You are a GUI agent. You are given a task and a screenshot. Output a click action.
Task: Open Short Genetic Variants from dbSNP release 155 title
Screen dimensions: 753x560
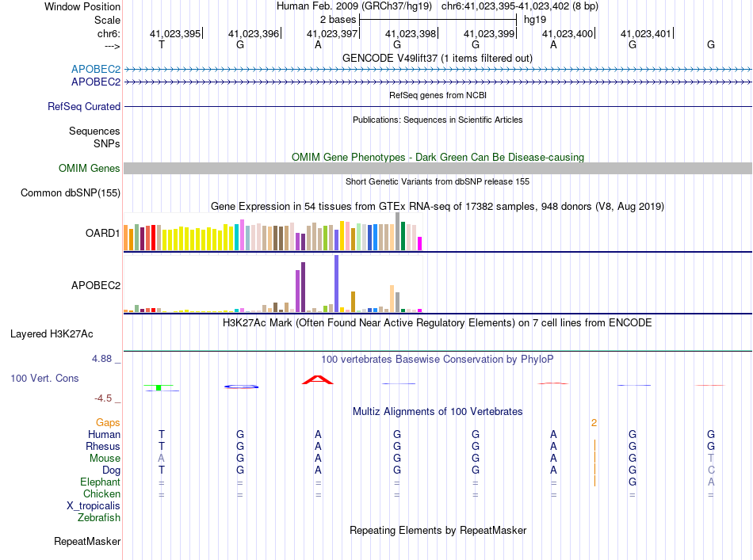[438, 181]
